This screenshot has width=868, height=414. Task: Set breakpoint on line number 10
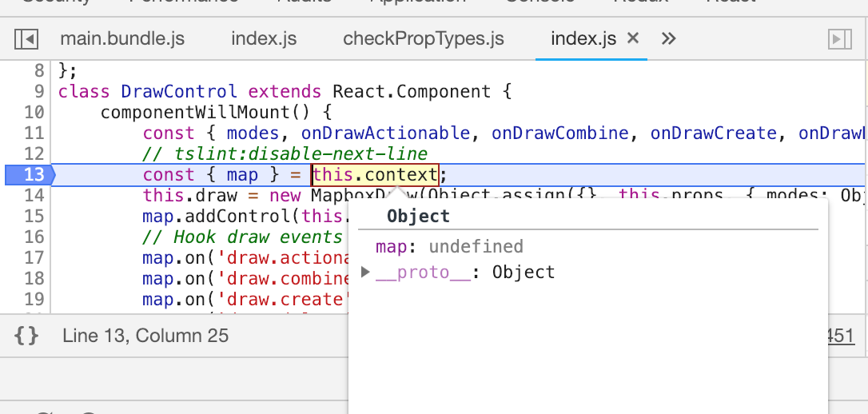tap(34, 113)
